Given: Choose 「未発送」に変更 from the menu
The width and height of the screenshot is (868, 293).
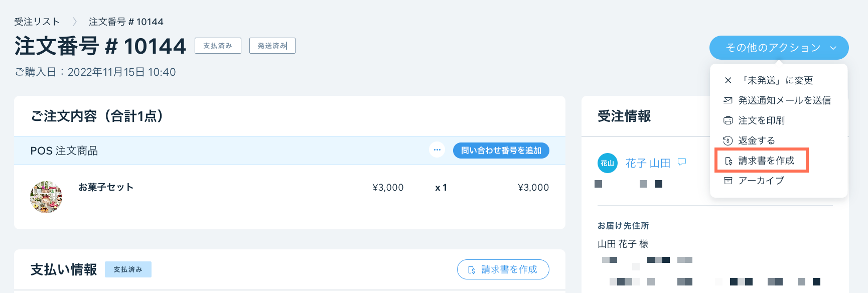Looking at the screenshot, I should [776, 80].
